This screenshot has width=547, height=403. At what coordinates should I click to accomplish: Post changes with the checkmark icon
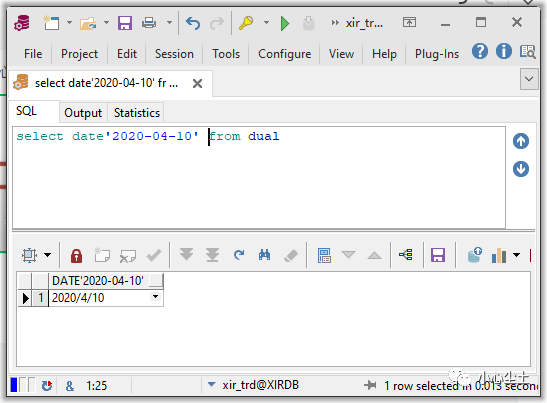pos(154,255)
